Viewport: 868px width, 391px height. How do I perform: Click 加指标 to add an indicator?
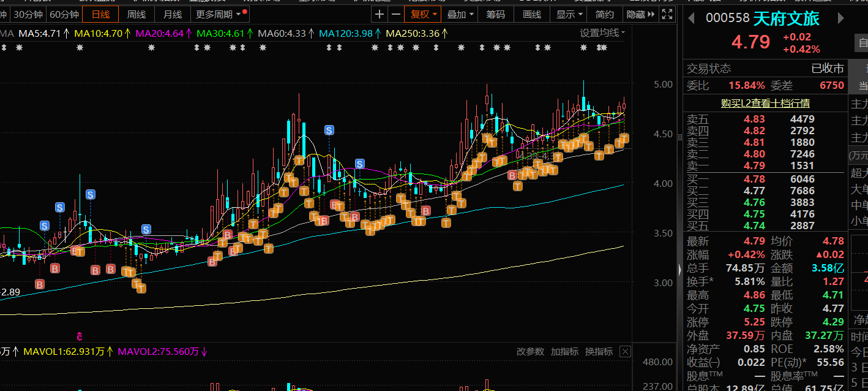point(564,351)
